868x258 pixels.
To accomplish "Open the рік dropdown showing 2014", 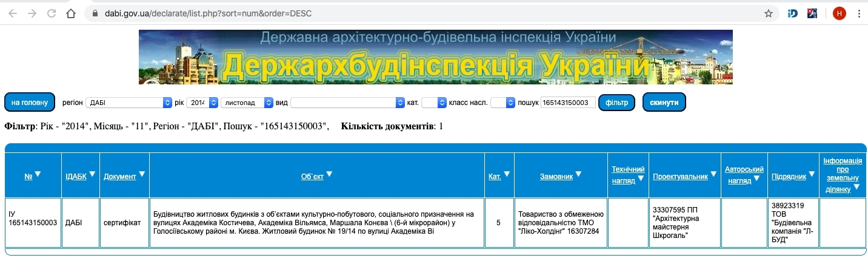I will click(x=202, y=103).
